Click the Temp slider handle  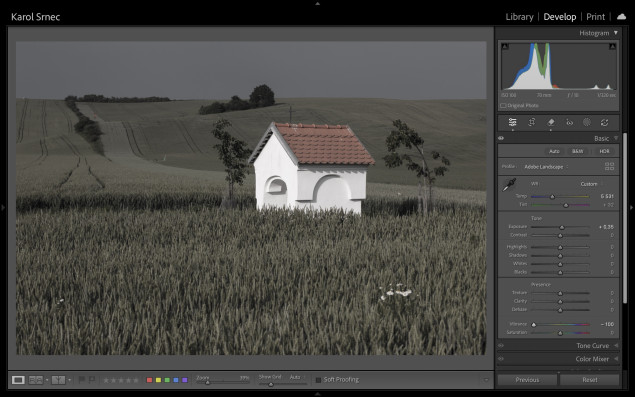552,197
